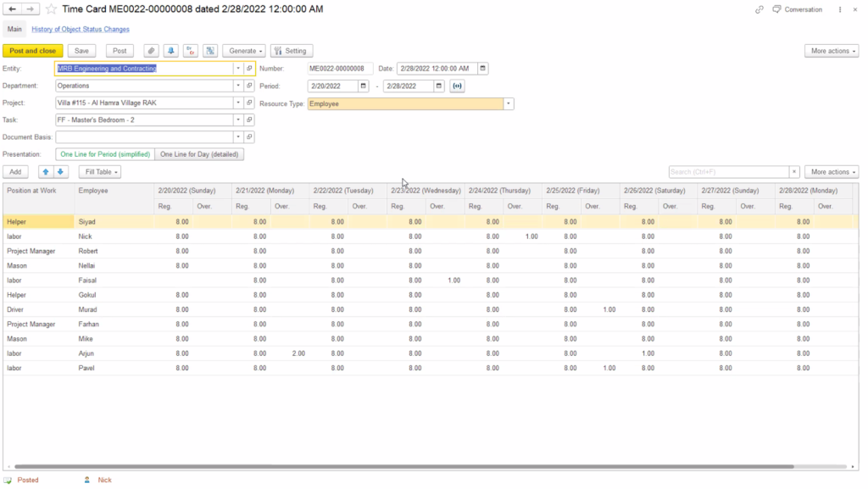Open More actions beside the search box
Screen dimensions: 868x489
pyautogui.click(x=832, y=172)
